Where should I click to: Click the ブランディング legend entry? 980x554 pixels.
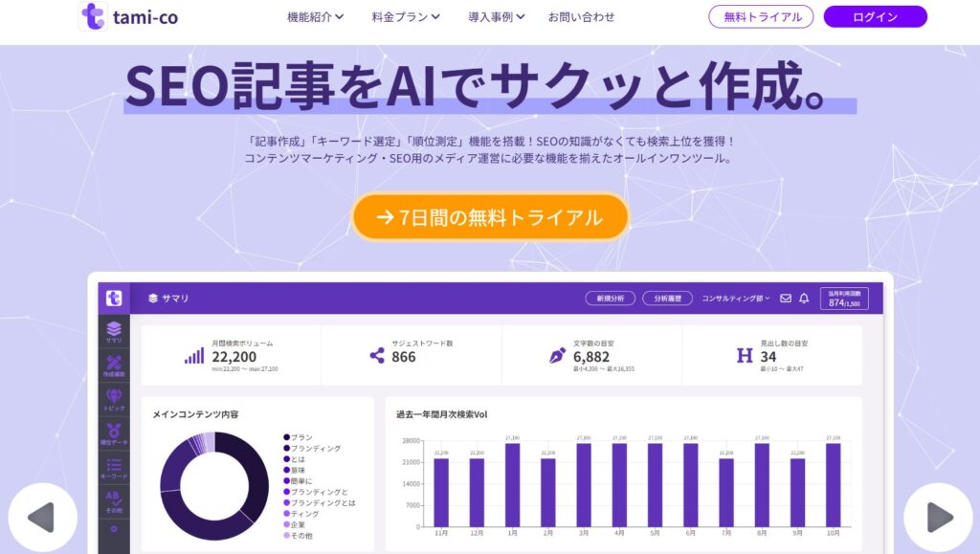click(312, 448)
